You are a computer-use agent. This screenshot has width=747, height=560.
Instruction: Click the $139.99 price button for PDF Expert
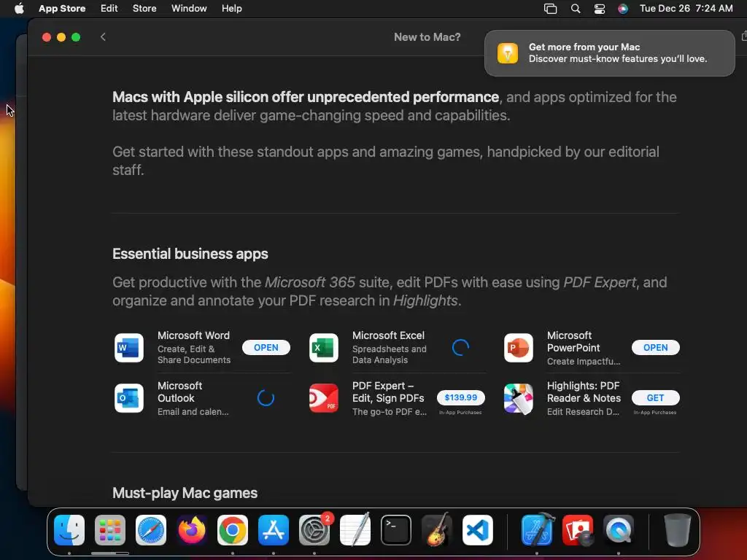(x=461, y=397)
